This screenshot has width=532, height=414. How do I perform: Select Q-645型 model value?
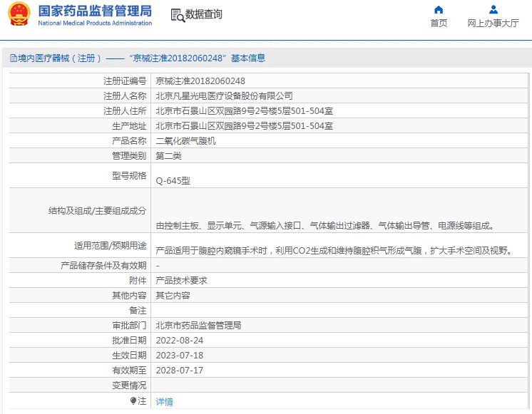pos(173,181)
